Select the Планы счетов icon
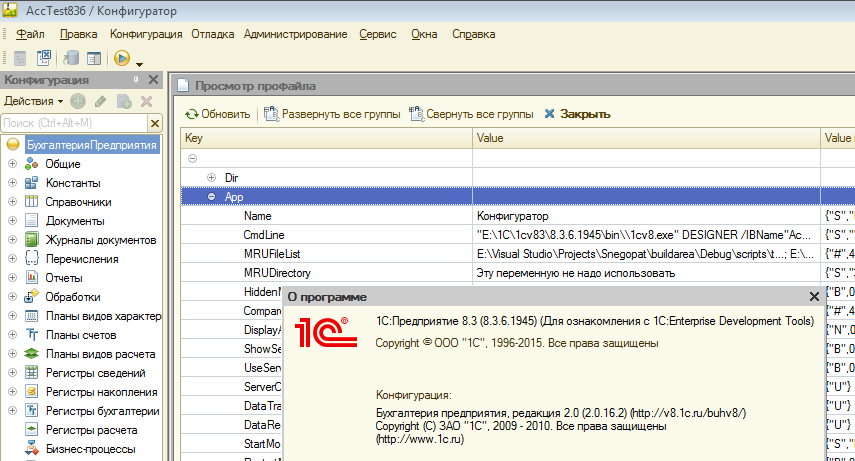This screenshot has width=855, height=461. (x=32, y=335)
